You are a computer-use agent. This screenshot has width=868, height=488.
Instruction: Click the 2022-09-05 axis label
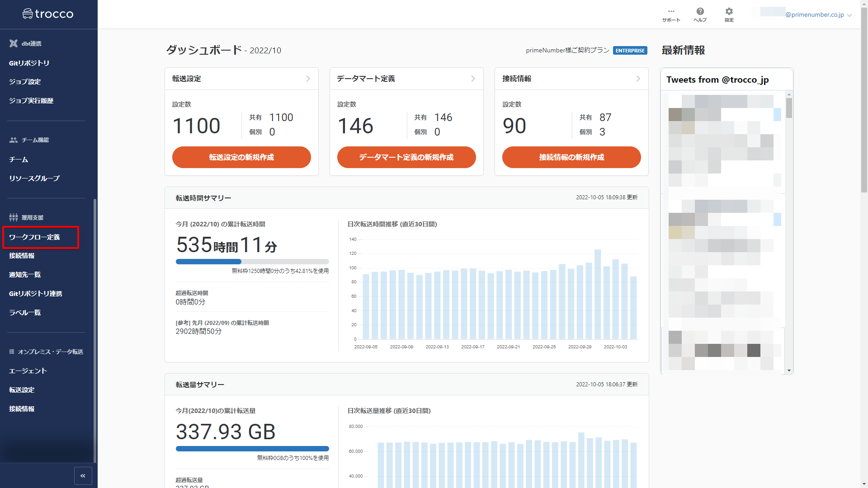pos(366,347)
